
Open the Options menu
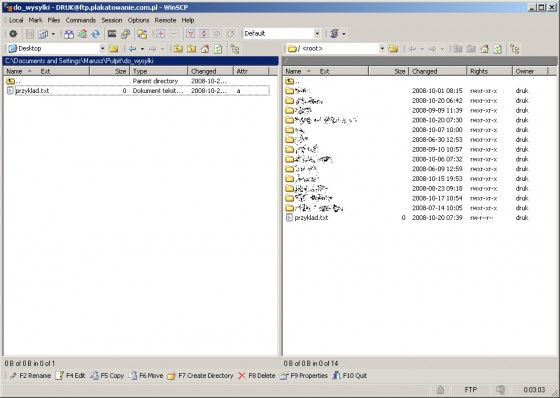[138, 20]
